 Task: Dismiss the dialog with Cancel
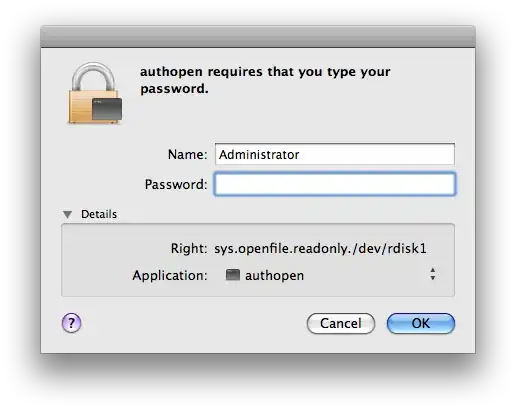(x=341, y=323)
